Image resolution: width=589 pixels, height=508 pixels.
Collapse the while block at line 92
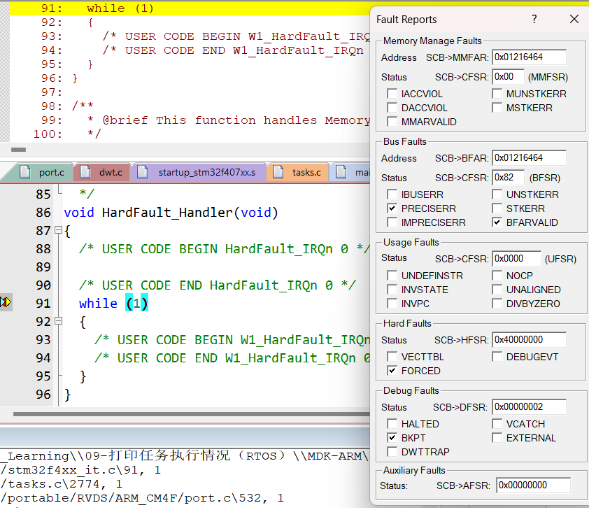point(58,321)
